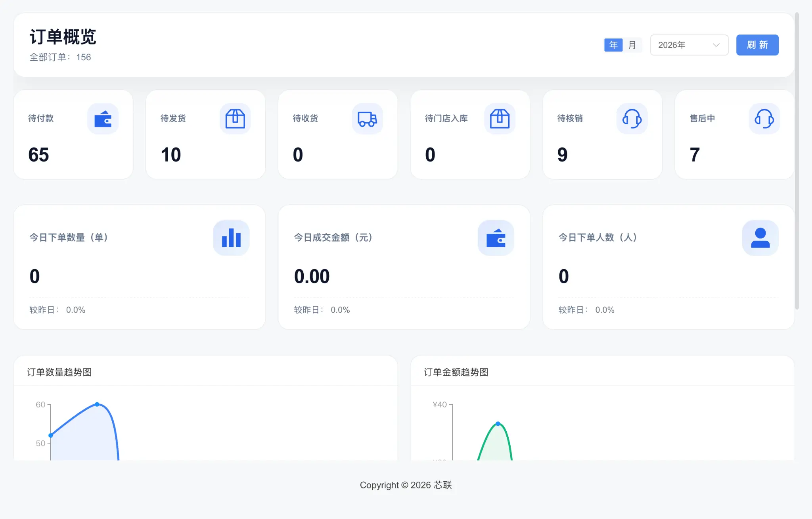
Task: Switch to the 月 toggle option
Action: (632, 45)
